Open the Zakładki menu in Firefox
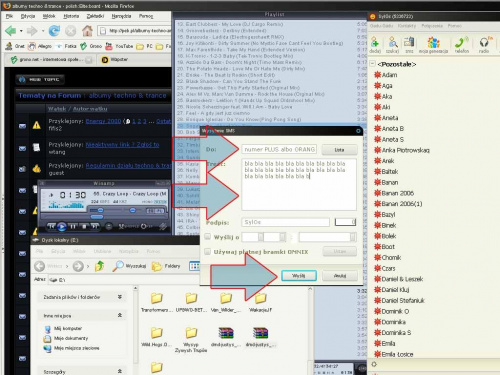 (95, 16)
